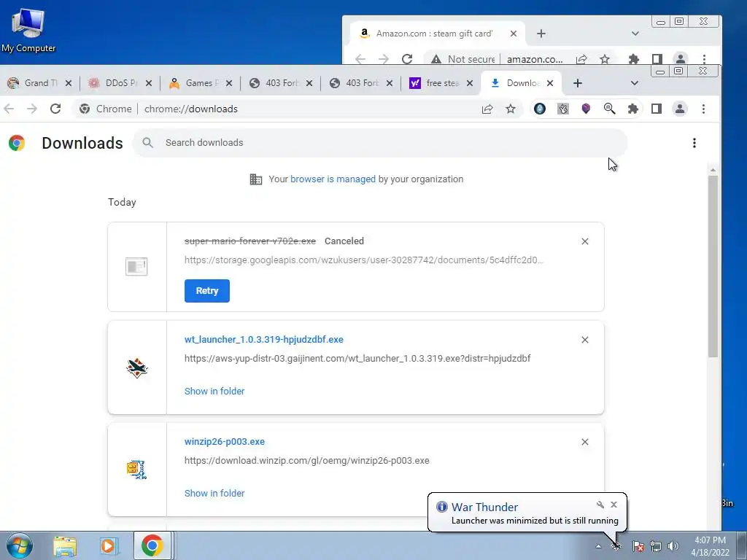Open the Extensions puzzle icon in front window

coord(632,109)
